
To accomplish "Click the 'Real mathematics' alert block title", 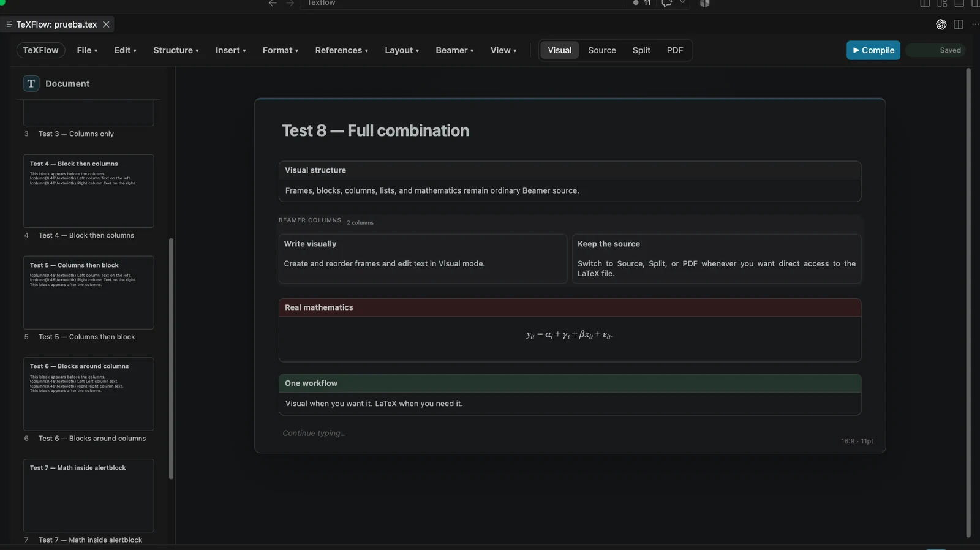I will tap(319, 307).
